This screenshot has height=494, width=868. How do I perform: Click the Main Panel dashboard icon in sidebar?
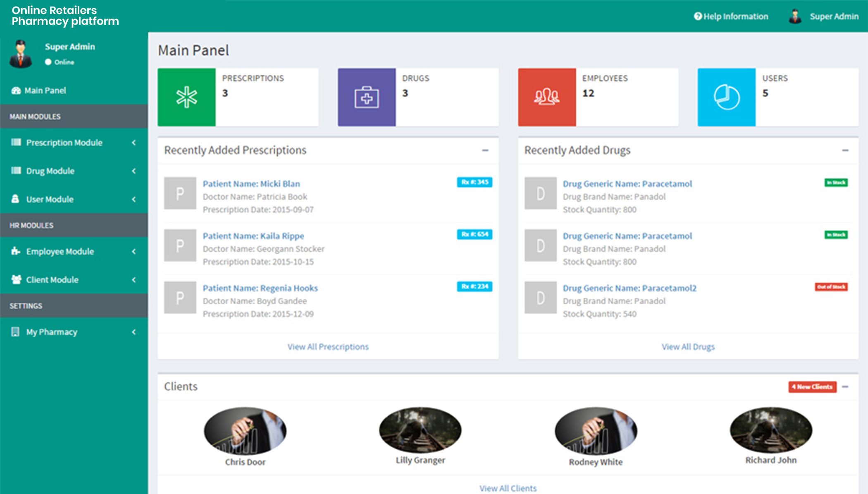click(x=16, y=91)
